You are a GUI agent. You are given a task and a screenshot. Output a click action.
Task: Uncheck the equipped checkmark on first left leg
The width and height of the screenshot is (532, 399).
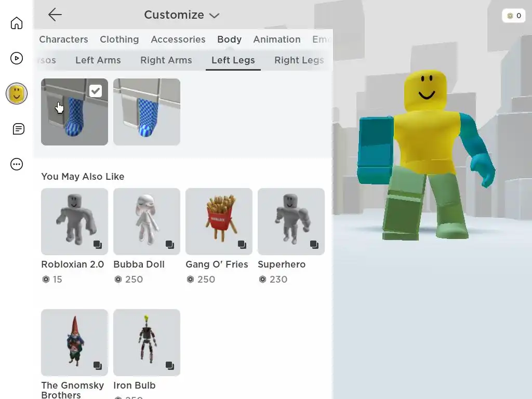(96, 91)
